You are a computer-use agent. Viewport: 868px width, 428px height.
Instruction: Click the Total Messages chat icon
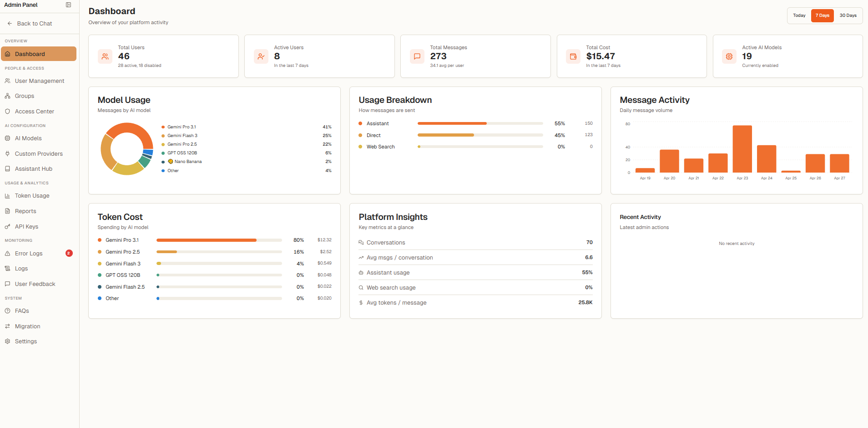tap(417, 56)
